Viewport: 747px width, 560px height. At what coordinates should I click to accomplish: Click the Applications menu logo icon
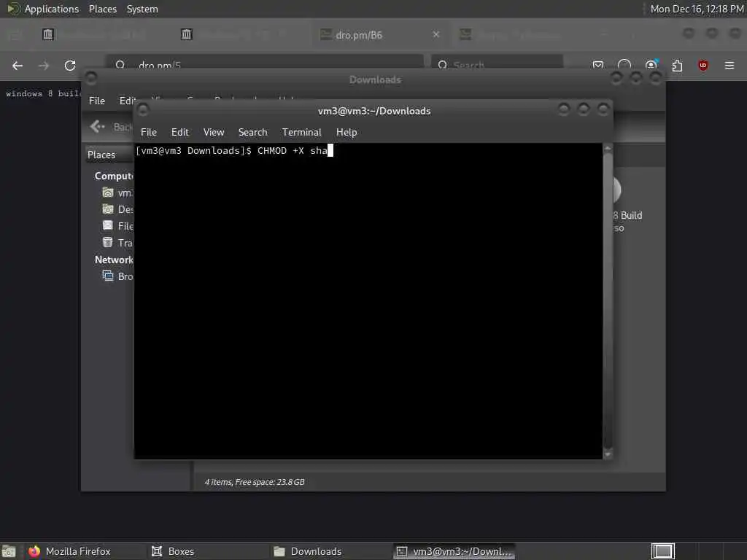[13, 9]
